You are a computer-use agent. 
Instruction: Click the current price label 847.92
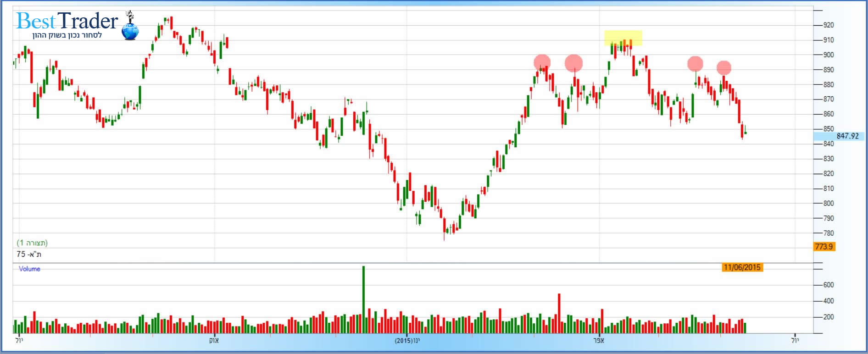click(847, 136)
